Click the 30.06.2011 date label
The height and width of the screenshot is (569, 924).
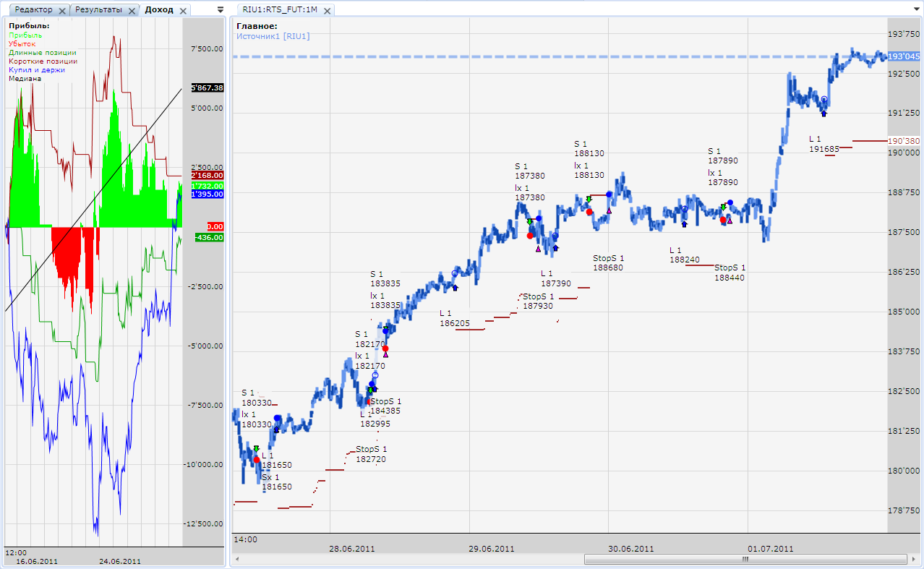pyautogui.click(x=630, y=549)
